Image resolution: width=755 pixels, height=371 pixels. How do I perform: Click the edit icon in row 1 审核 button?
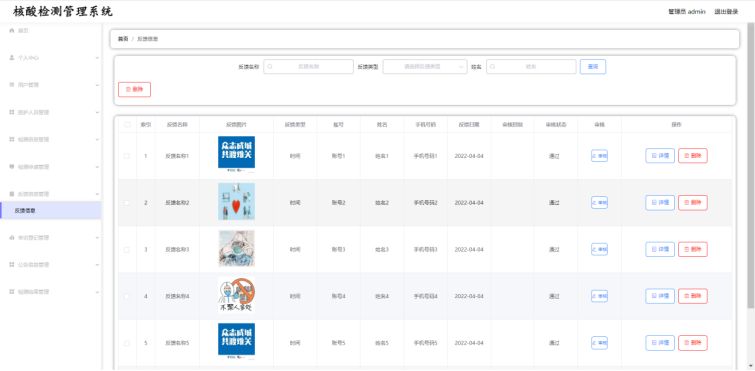[594, 156]
